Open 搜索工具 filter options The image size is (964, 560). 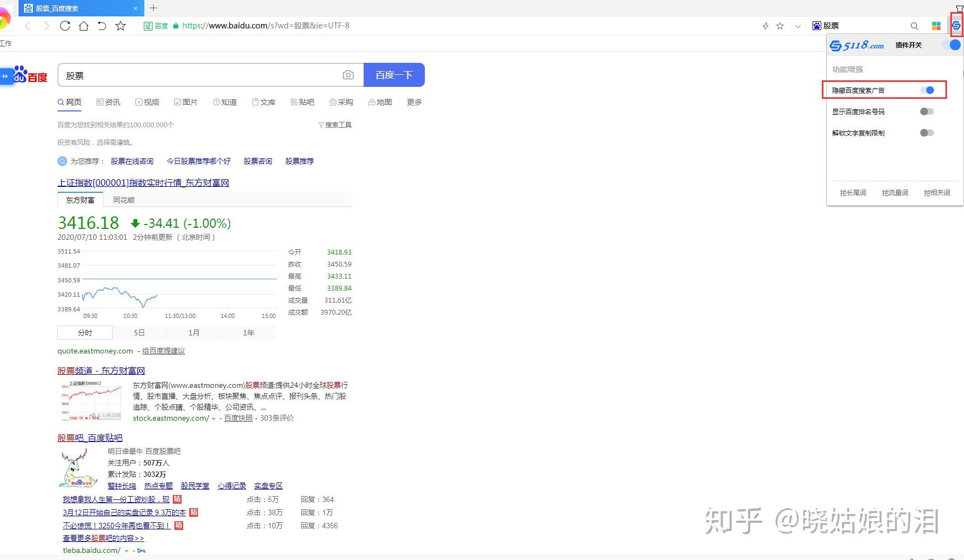(335, 125)
